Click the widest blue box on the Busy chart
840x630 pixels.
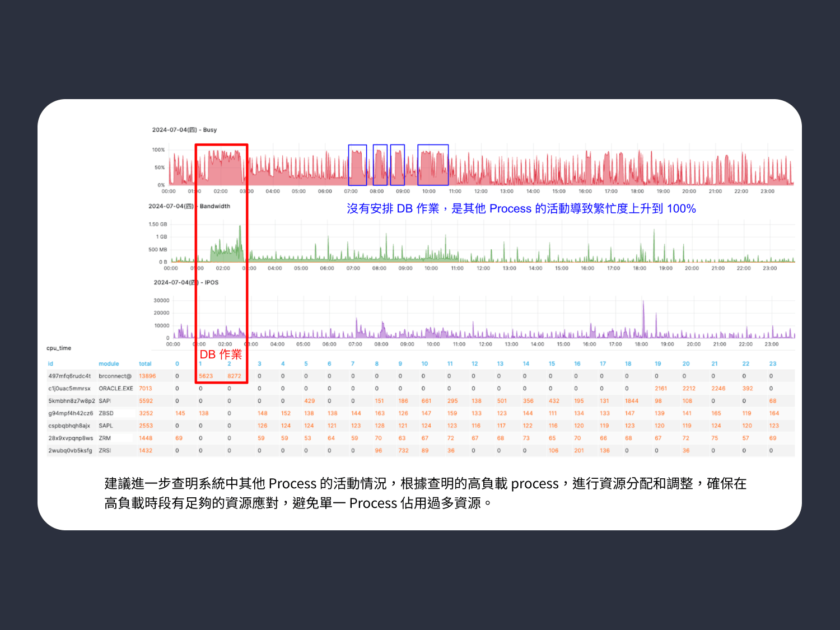433,165
